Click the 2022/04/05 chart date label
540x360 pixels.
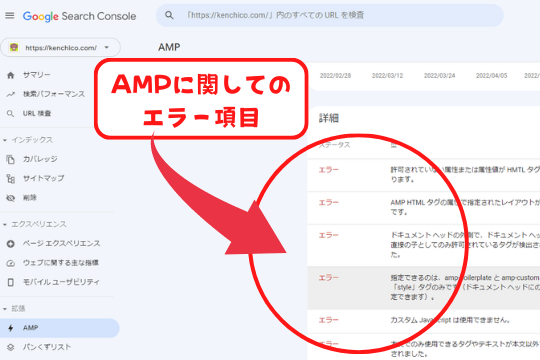coord(491,75)
